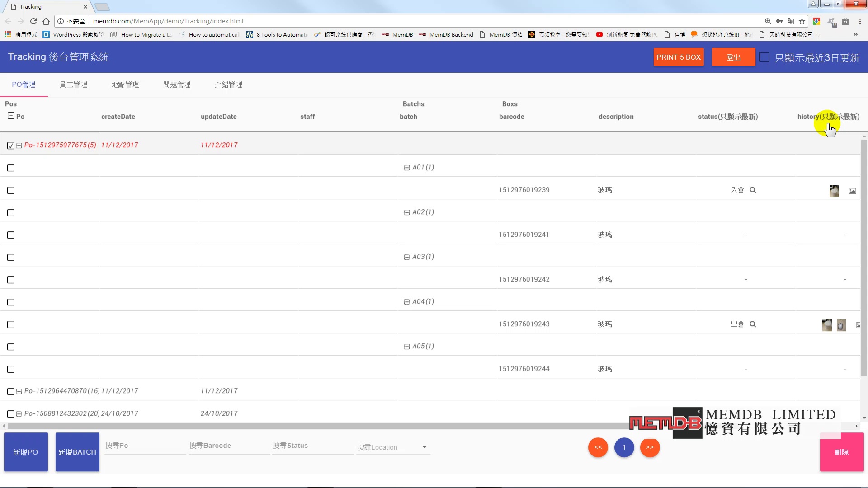The height and width of the screenshot is (488, 868).
Task: Bookmark this page with the star icon
Action: (x=802, y=21)
